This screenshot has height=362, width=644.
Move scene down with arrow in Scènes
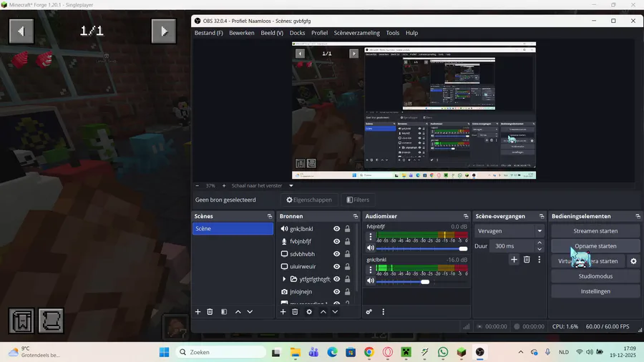[x=250, y=312]
